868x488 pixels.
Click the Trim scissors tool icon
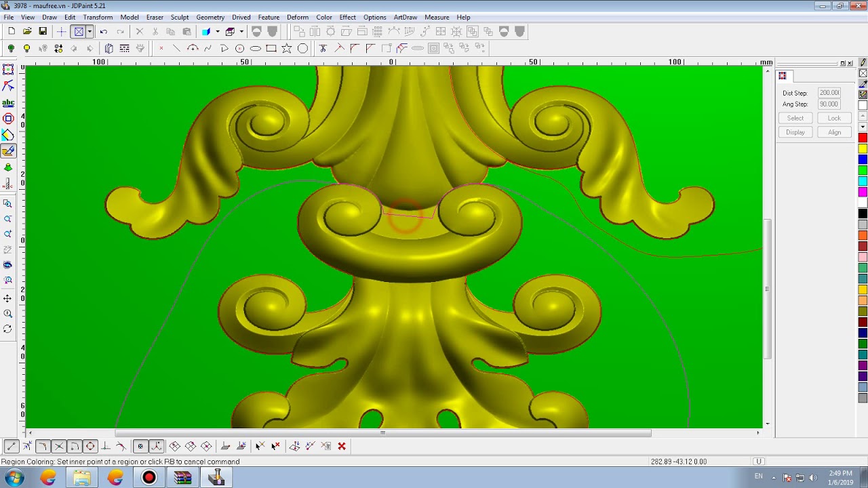323,48
